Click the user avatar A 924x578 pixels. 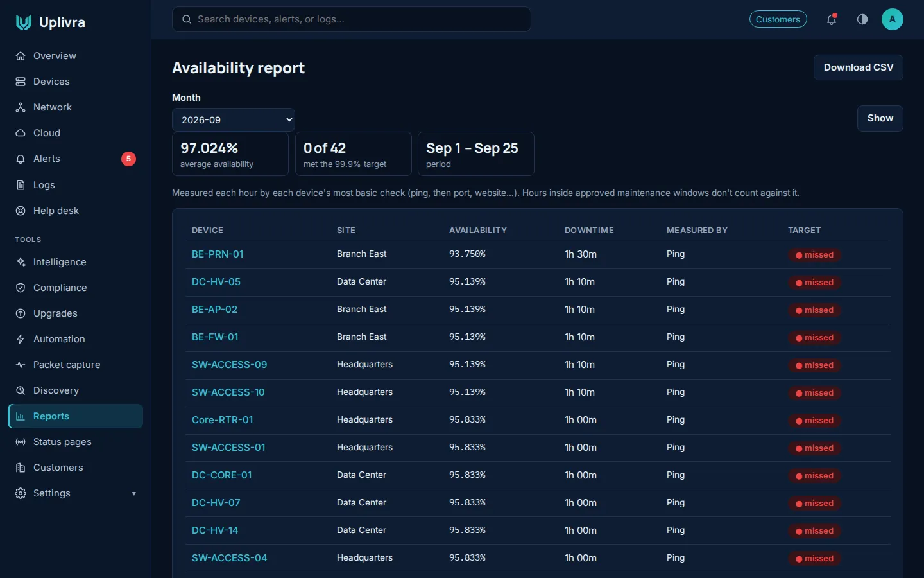pyautogui.click(x=892, y=19)
